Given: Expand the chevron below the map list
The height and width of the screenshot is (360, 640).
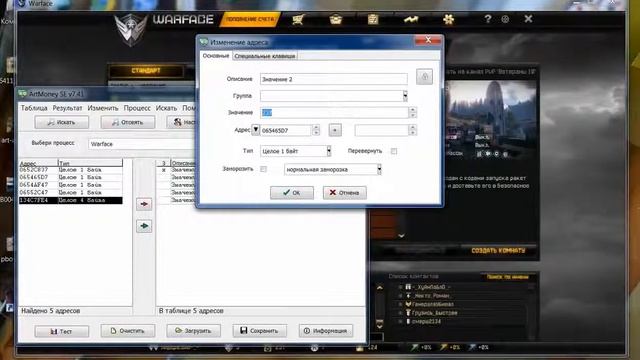Looking at the screenshot, I should [x=402, y=236].
